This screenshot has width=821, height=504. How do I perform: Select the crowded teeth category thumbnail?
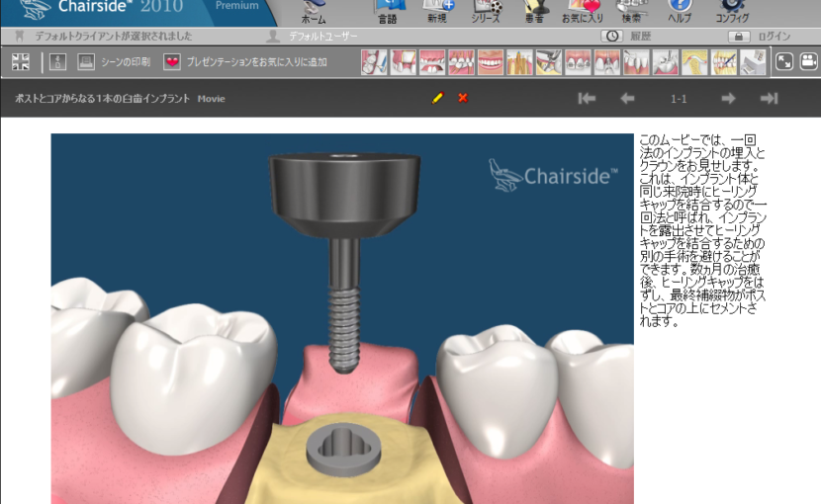tap(461, 62)
